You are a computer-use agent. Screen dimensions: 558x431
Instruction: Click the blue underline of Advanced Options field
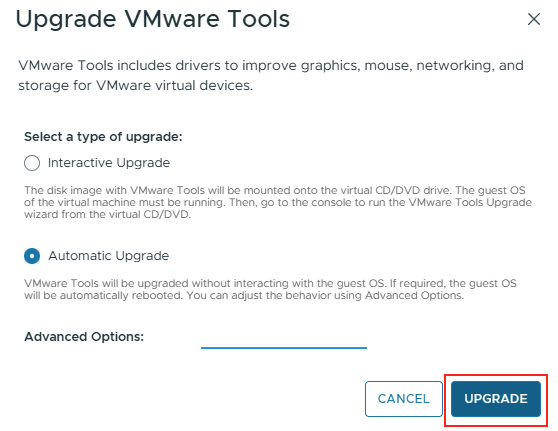click(284, 348)
